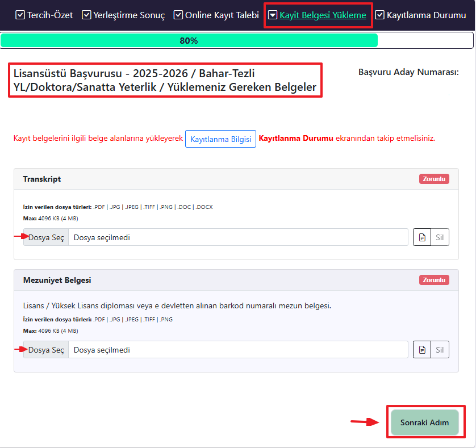Image resolution: width=476 pixels, height=448 pixels.
Task: Proceed with the Sonraki Adım button
Action: point(424,422)
